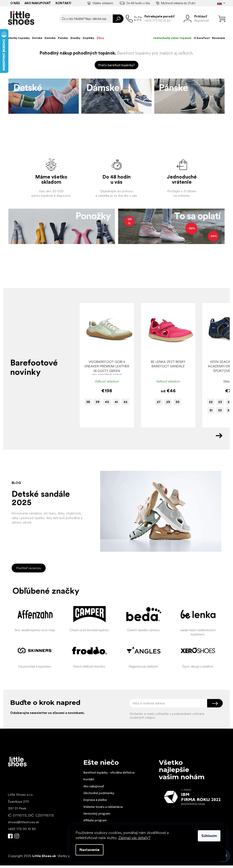The height and width of the screenshot is (868, 233).
Task: Accept cookies with Súhlasím button
Action: pyautogui.click(x=209, y=836)
